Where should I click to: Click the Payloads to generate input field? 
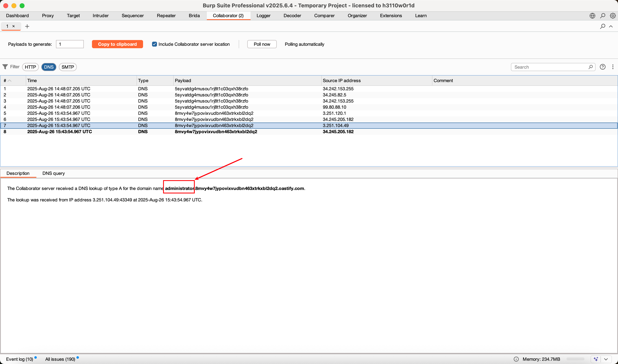point(70,44)
